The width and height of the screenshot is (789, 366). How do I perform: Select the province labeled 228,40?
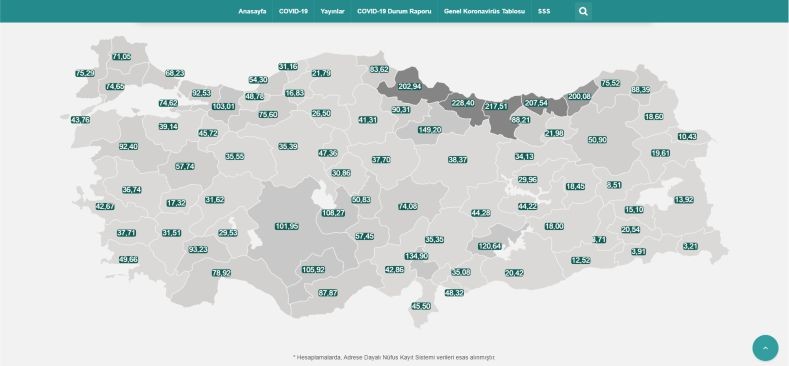tap(463, 103)
